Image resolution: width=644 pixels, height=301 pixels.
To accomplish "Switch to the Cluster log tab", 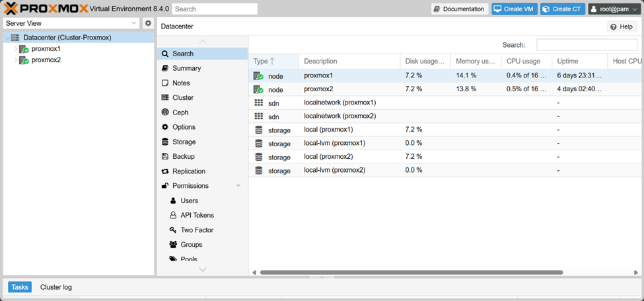I will coord(56,287).
